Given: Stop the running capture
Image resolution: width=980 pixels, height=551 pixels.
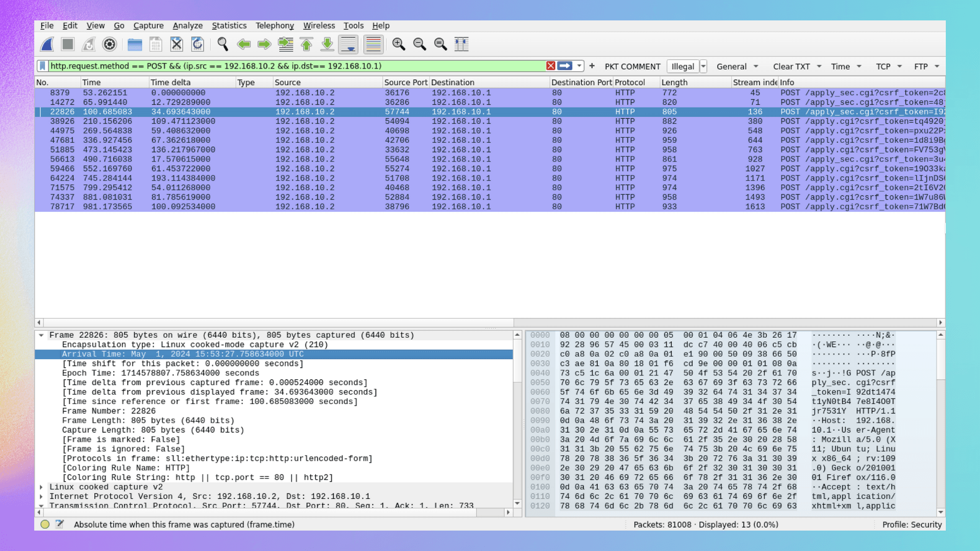Looking at the screenshot, I should (68, 44).
